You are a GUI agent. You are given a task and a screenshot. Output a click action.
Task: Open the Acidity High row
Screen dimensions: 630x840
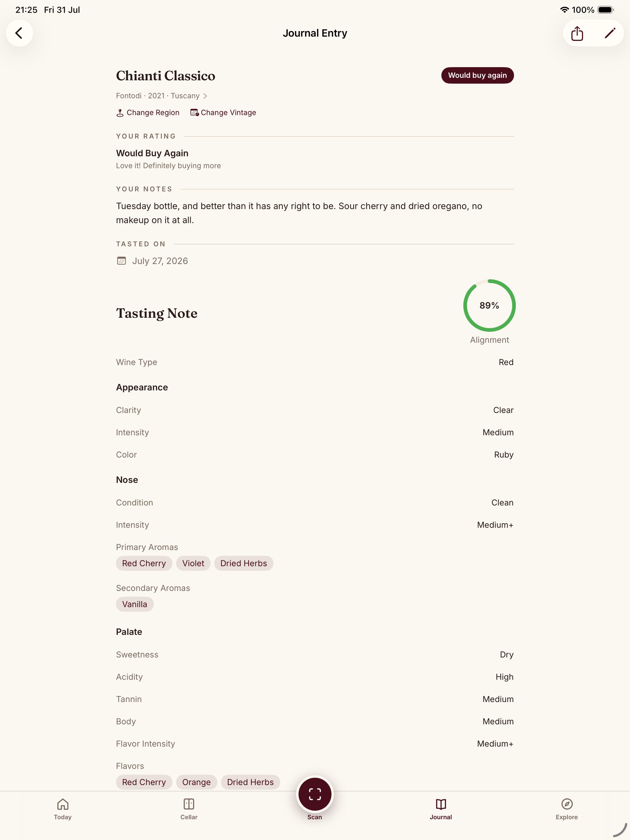click(x=315, y=677)
